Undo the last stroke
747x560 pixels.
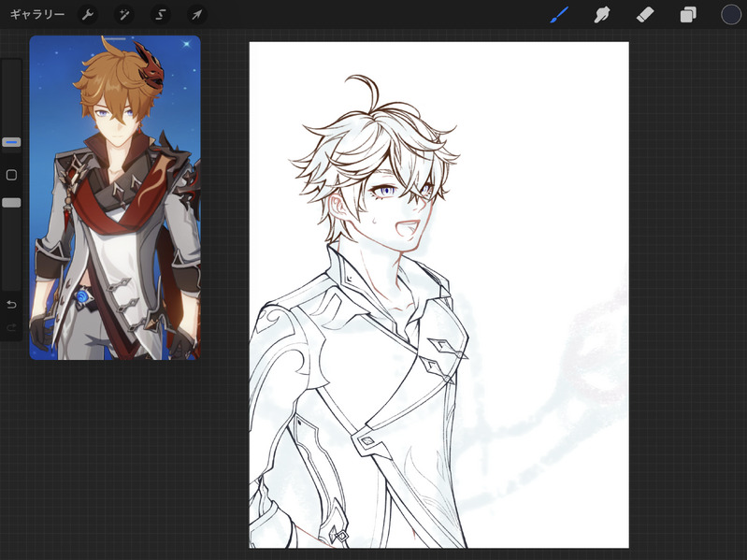point(11,304)
